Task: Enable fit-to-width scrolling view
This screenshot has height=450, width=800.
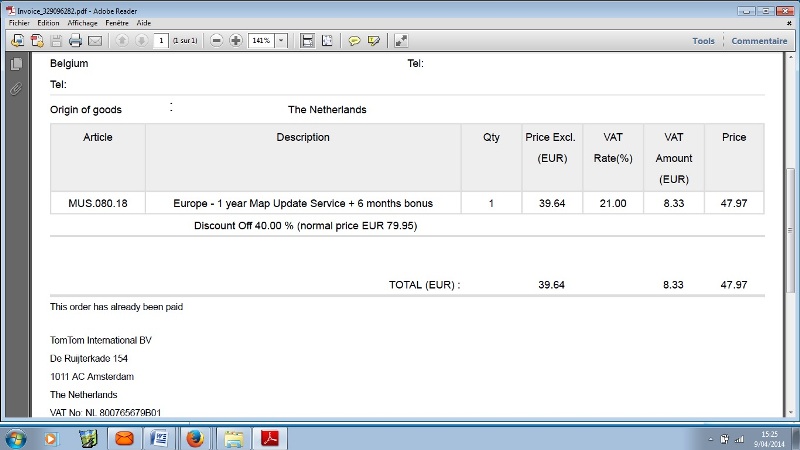Action: (x=307, y=41)
